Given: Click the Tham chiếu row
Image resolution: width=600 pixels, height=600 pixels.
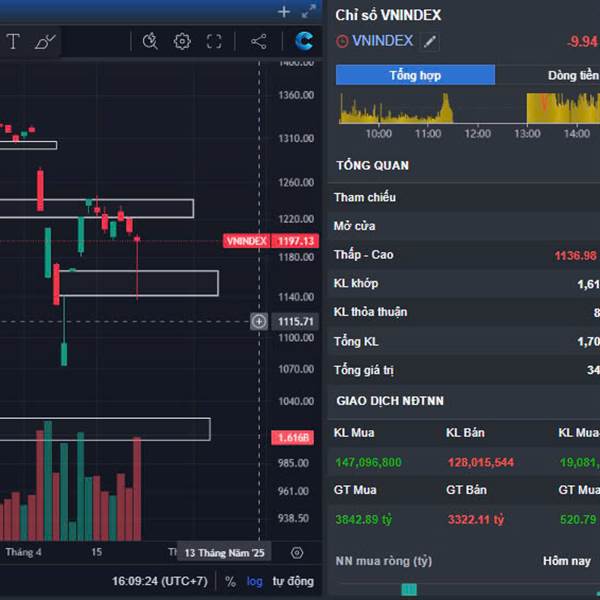Looking at the screenshot, I should 464,197.
